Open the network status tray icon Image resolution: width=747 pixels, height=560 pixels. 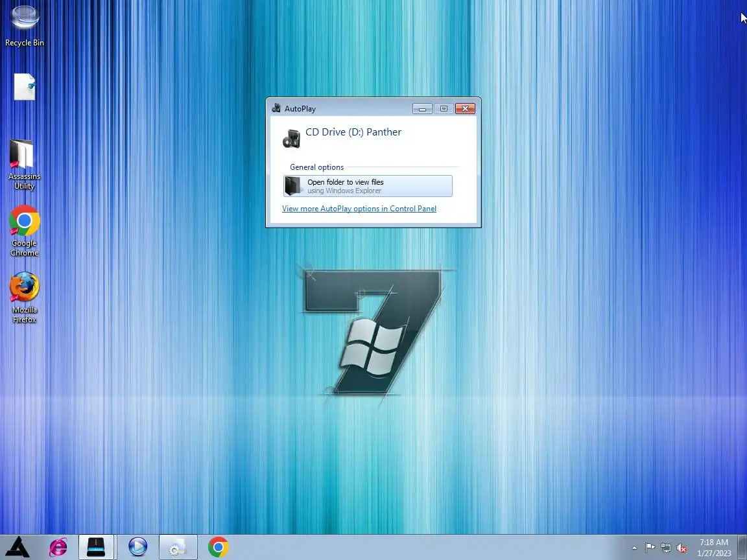pyautogui.click(x=666, y=548)
